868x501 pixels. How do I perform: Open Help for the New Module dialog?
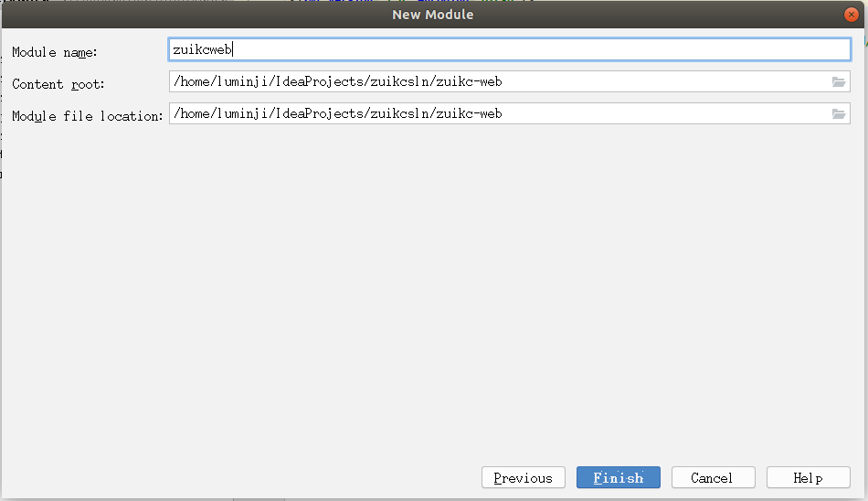[x=808, y=477]
